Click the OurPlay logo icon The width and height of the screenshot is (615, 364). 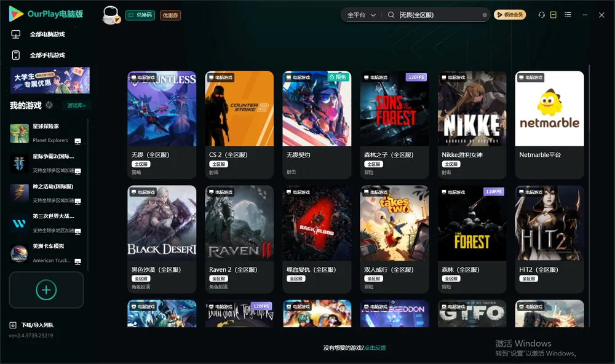tap(16, 14)
